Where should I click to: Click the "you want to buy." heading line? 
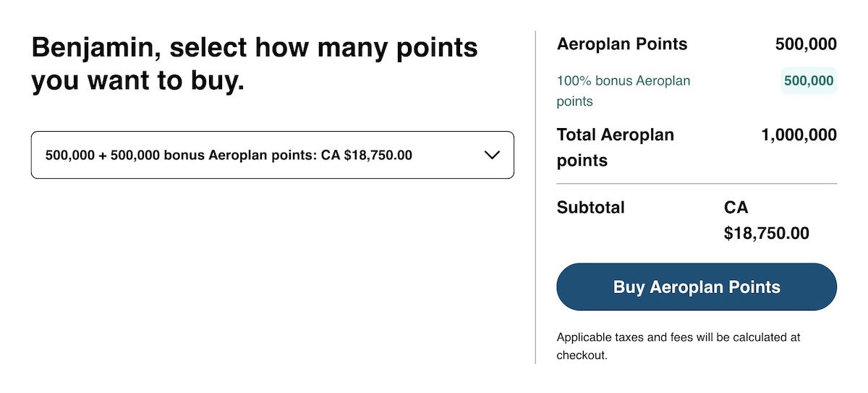137,81
